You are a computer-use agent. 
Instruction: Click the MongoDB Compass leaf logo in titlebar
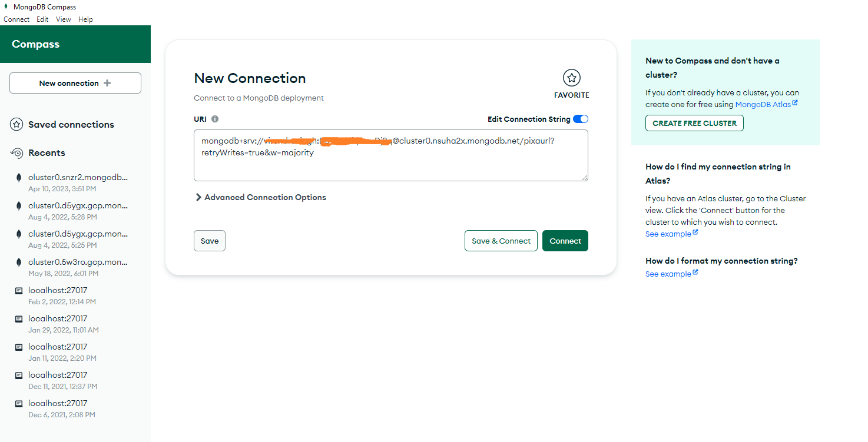(x=6, y=6)
